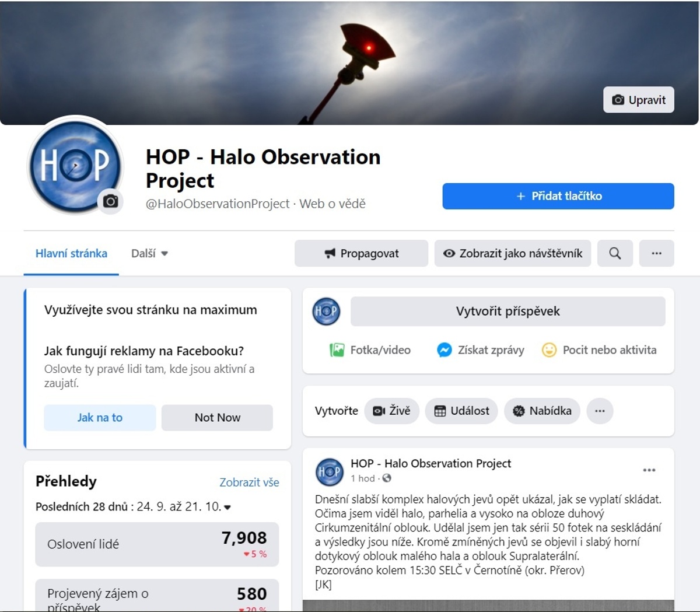
Task: Click the Propagovat button
Action: [x=361, y=253]
